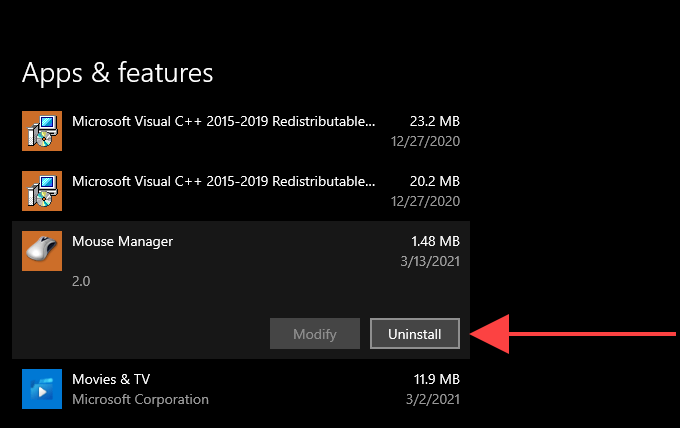Click the Microsoft Corporation publisher text
Screen dimensions: 680x428
coord(140,399)
